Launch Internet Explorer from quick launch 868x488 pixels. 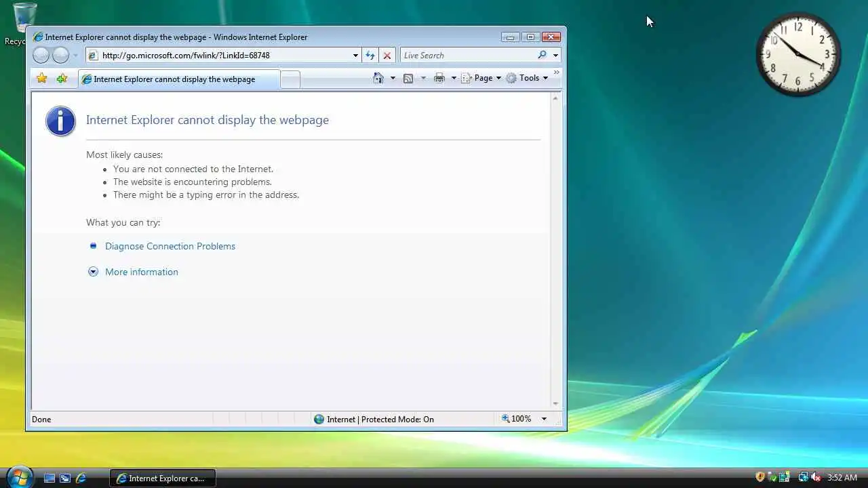(81, 478)
